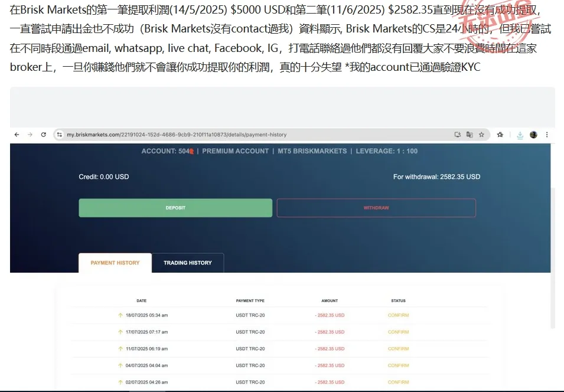Click the arrow icon beside 11/07/2025 entry
Image resolution: width=564 pixels, height=392 pixels.
coord(120,349)
